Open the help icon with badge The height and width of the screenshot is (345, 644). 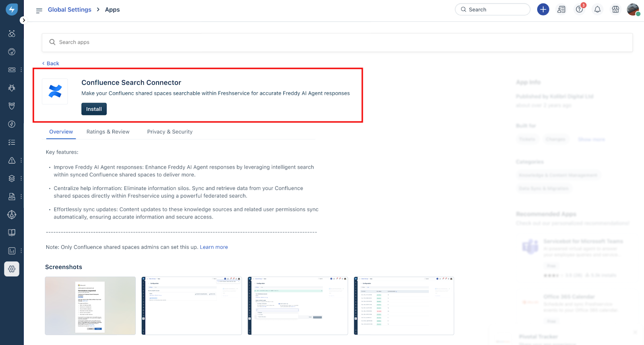[x=580, y=9]
